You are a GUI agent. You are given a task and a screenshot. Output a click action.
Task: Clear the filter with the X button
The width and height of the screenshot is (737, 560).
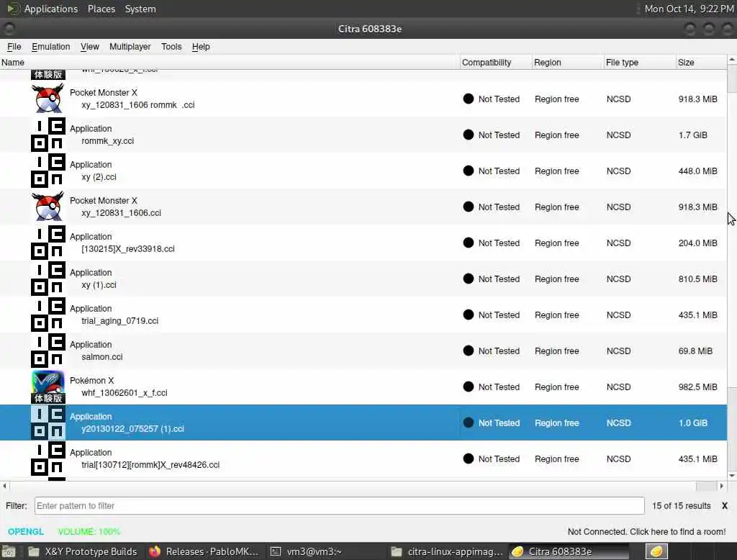tap(724, 505)
